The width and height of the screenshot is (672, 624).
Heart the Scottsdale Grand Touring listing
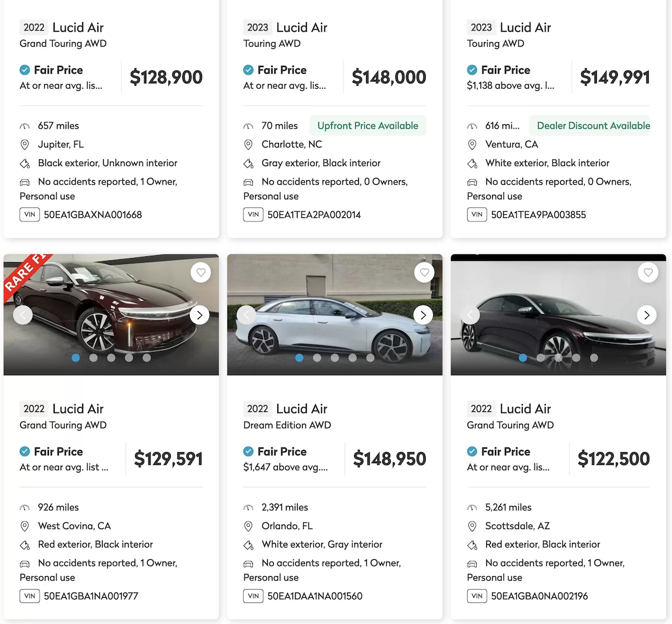(x=648, y=272)
